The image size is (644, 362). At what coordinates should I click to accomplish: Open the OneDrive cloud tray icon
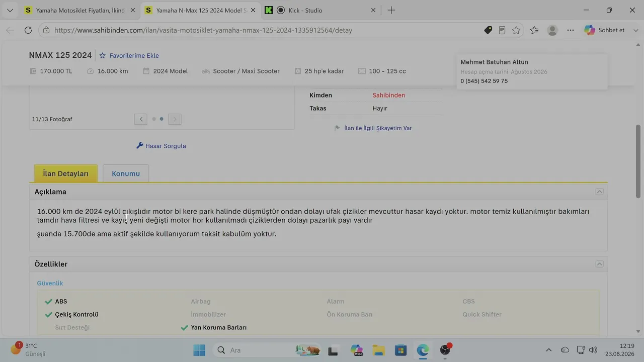pyautogui.click(x=565, y=350)
